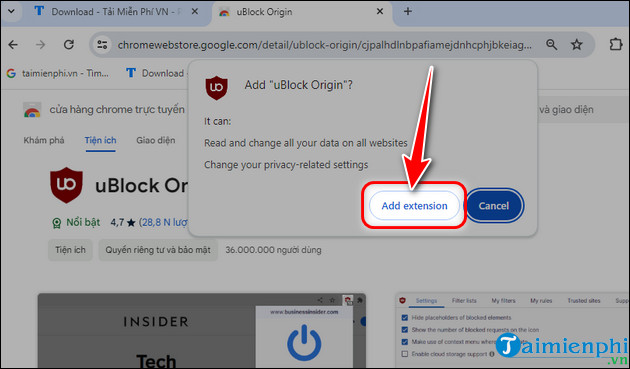Click the Quyền riêng tư và bảo mật chip
The width and height of the screenshot is (630, 369).
click(158, 250)
